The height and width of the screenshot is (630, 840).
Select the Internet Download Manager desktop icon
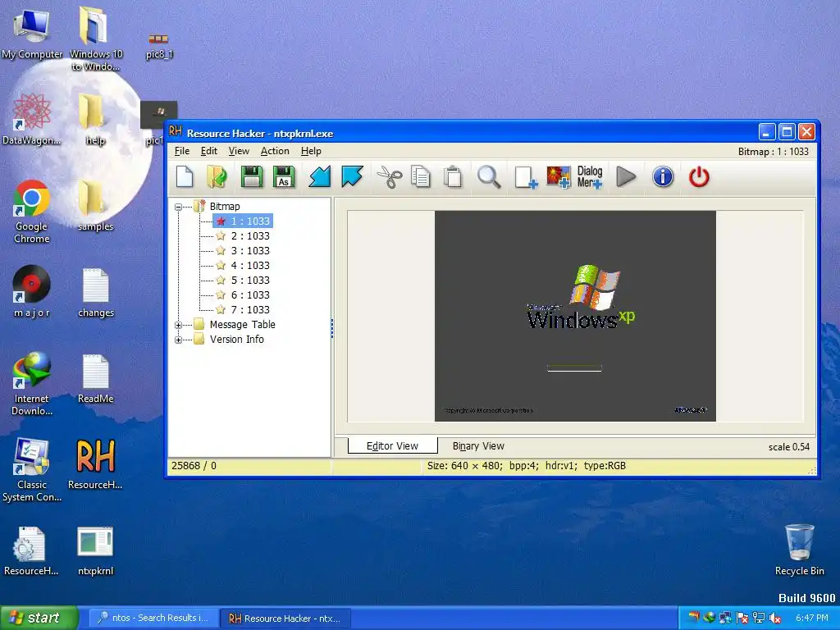32,384
